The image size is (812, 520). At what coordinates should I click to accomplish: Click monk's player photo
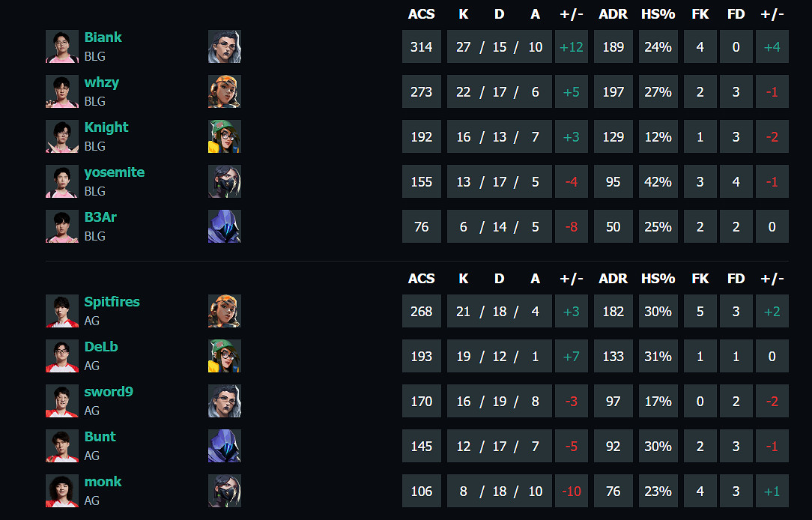[62, 491]
